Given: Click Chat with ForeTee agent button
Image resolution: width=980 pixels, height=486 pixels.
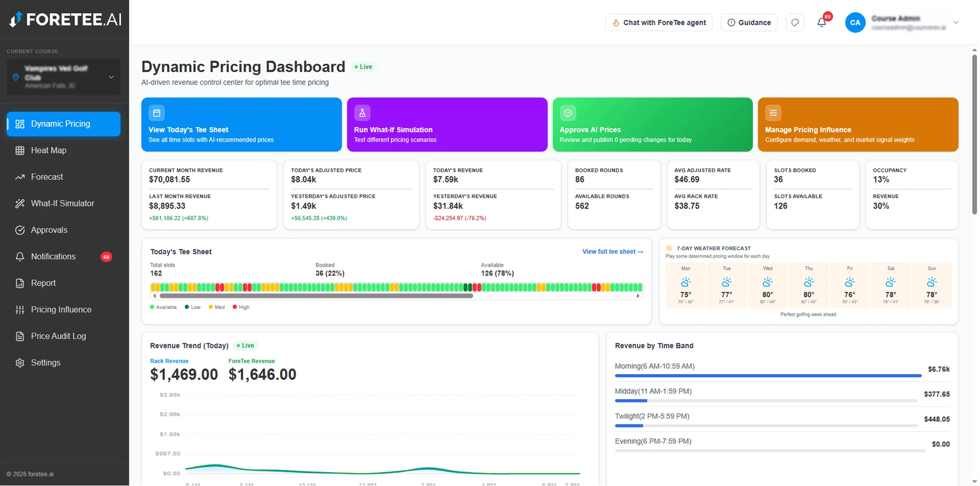Looking at the screenshot, I should (x=658, y=22).
